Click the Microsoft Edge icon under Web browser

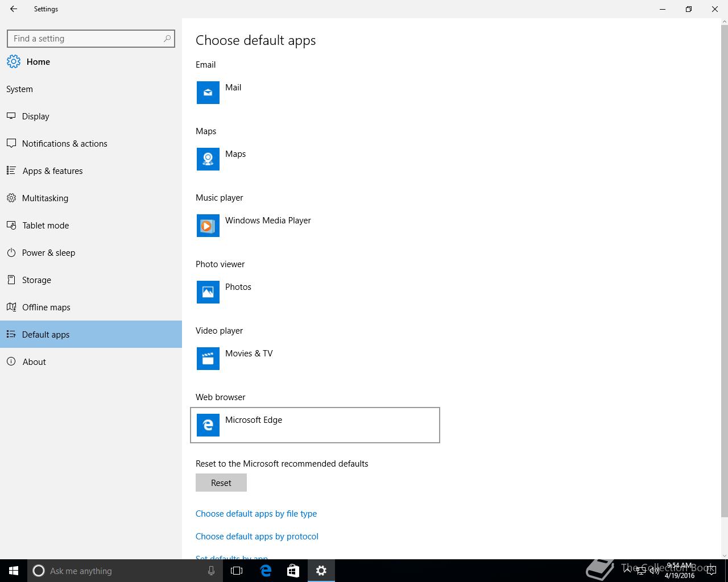(x=208, y=425)
